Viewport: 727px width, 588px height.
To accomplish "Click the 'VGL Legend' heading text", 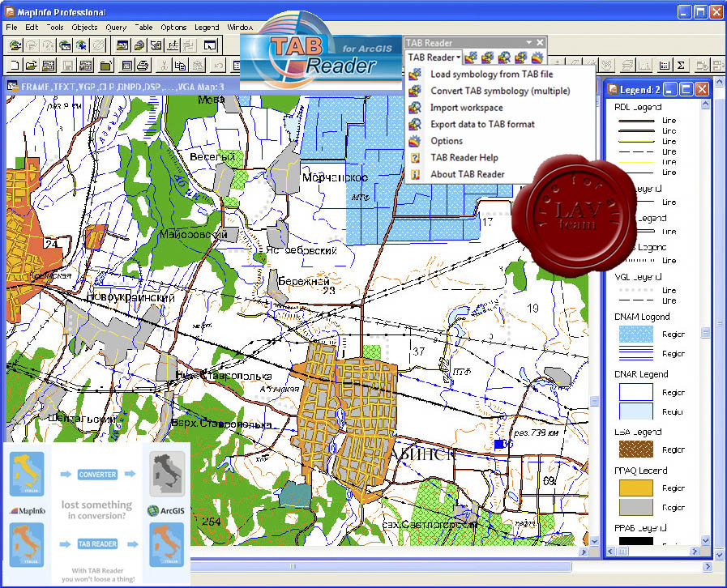I will pos(638,277).
